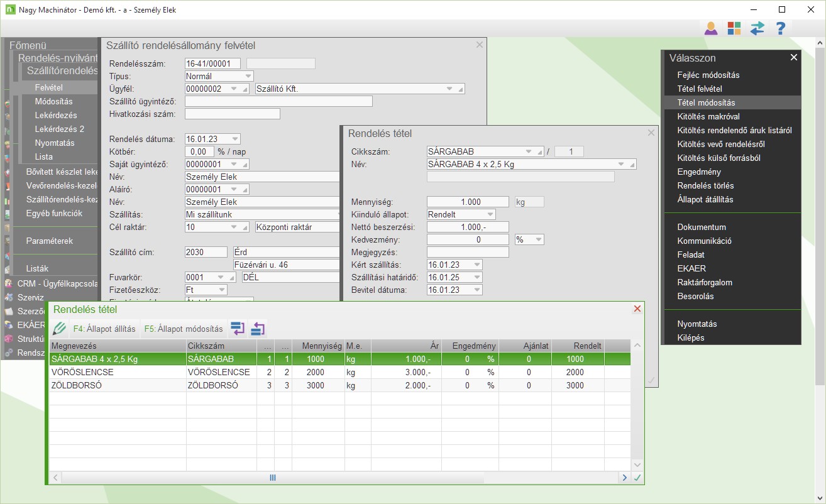Select Nyomtatás in the Válasszon menu

(697, 324)
